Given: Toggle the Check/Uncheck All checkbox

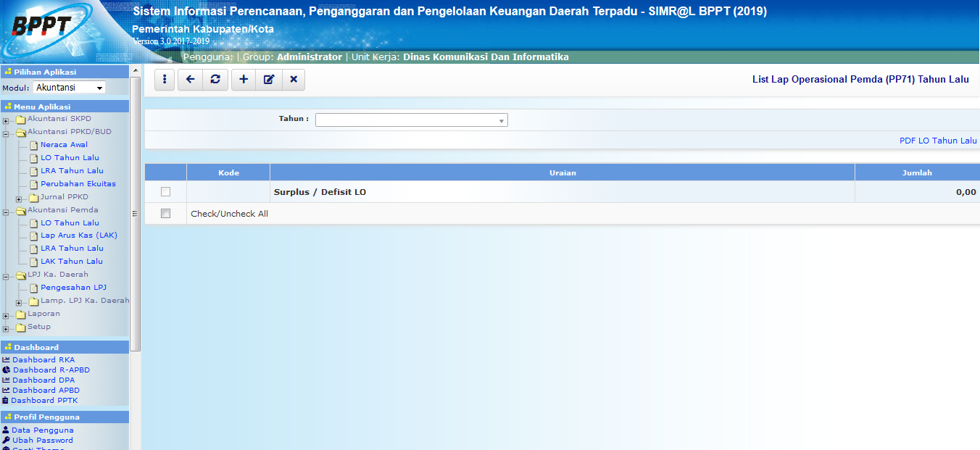Looking at the screenshot, I should 165,214.
